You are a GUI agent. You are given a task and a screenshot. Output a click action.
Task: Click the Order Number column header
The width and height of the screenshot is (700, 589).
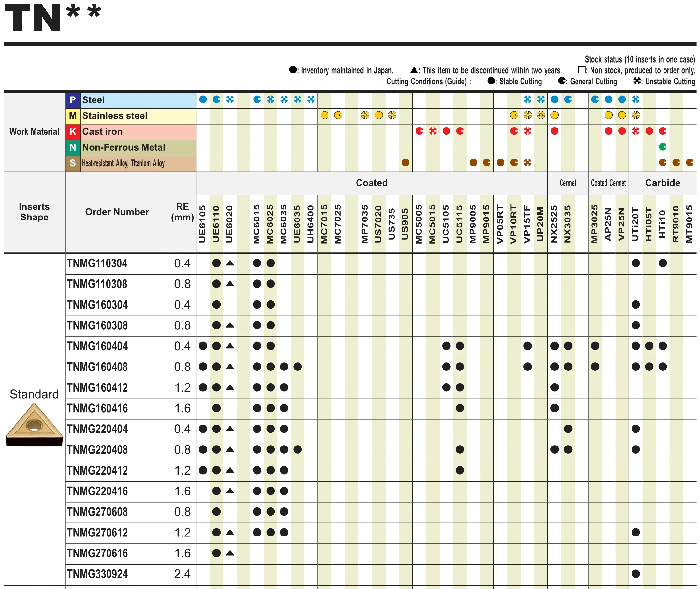tap(117, 212)
